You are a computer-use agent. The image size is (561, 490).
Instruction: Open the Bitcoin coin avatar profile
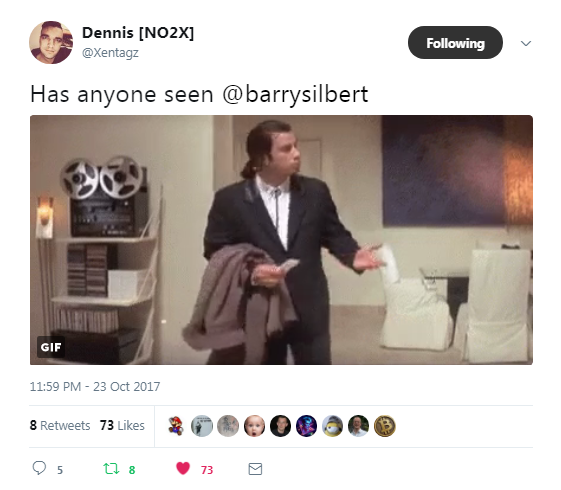click(385, 426)
